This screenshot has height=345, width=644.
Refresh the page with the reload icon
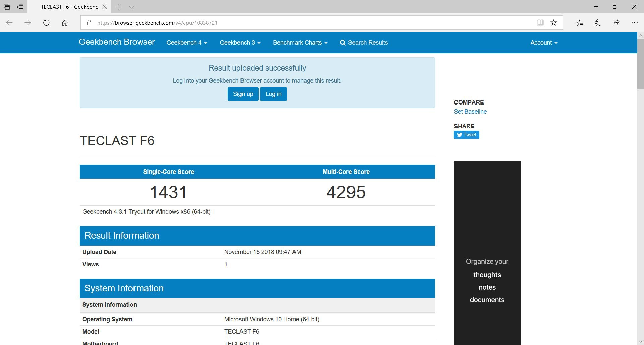point(46,23)
